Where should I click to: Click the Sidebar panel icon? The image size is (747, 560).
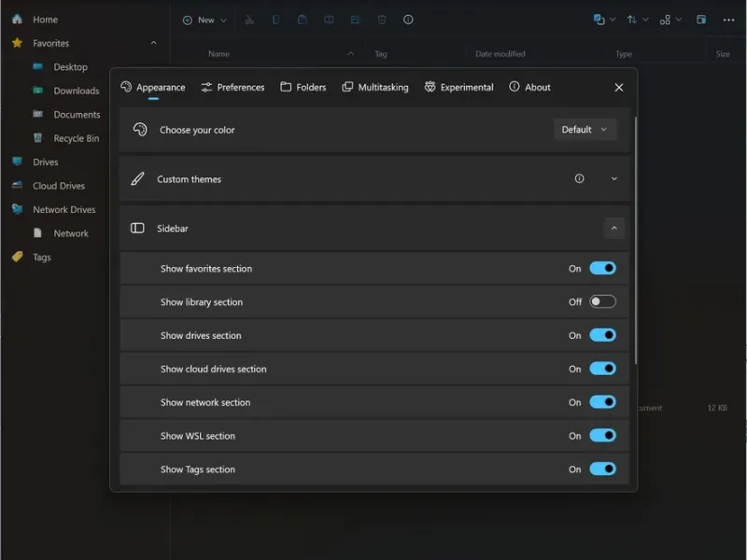pyautogui.click(x=137, y=228)
